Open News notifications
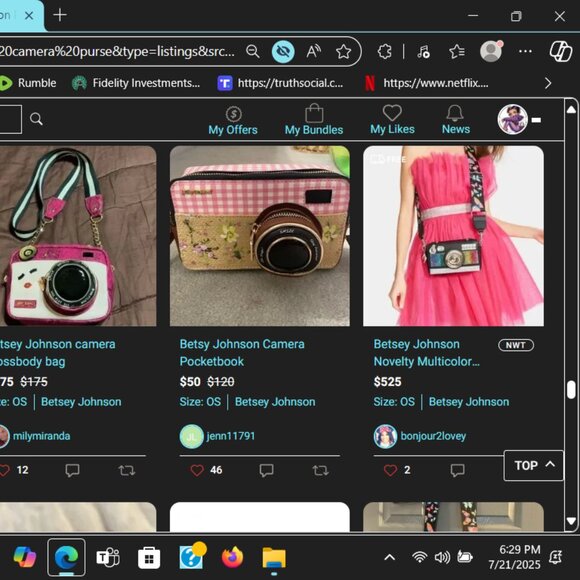This screenshot has height=580, width=580. point(456,119)
